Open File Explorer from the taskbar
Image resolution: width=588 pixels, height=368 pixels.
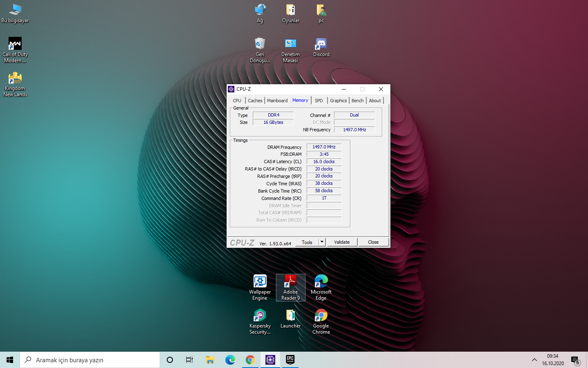point(210,360)
